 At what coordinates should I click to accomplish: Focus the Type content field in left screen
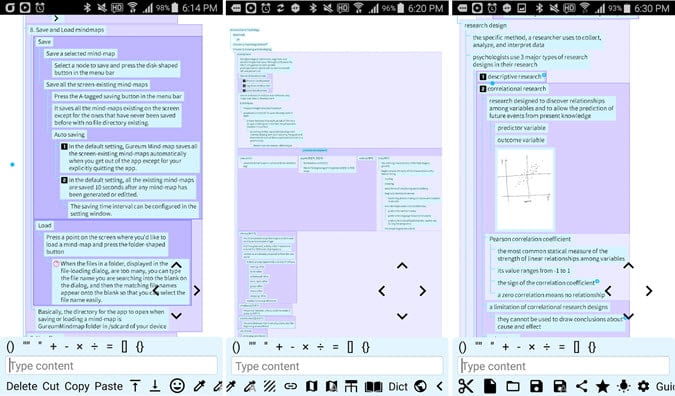click(111, 366)
